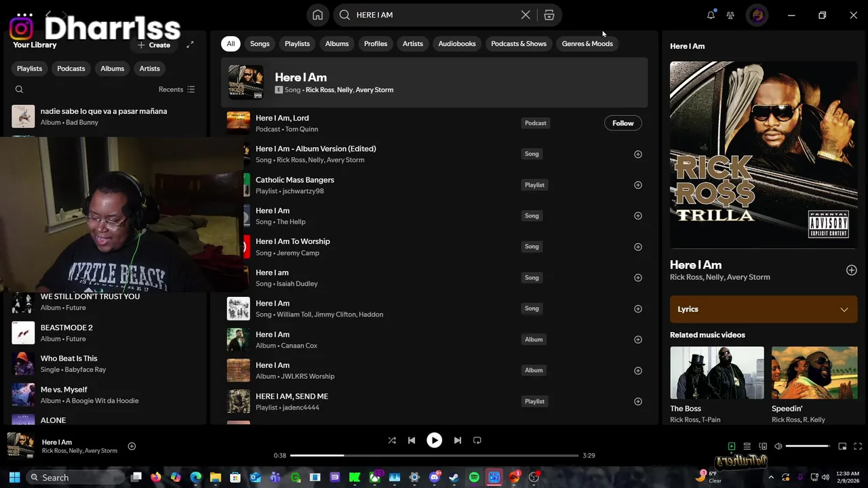Select the Songs search filter
Image resolution: width=868 pixels, height=488 pixels.
coord(260,44)
